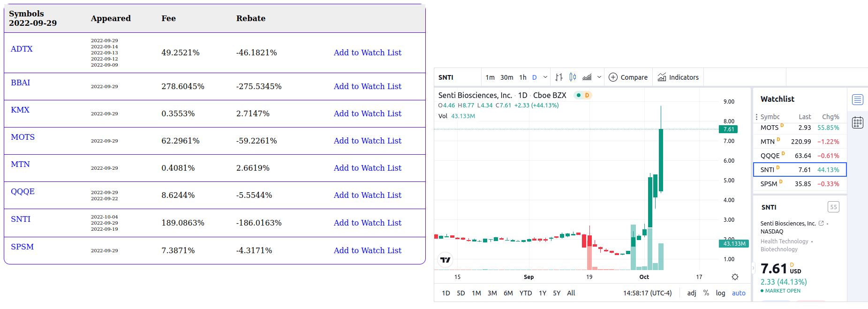
Task: Open external link icon beside Senti Biosciences, Inc.
Action: click(821, 223)
